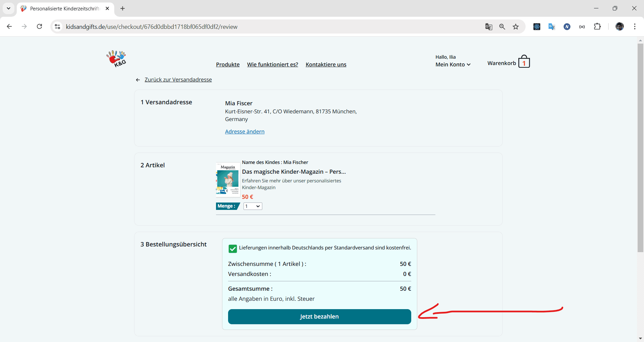Open the tab search dropdown arrow

click(8, 8)
